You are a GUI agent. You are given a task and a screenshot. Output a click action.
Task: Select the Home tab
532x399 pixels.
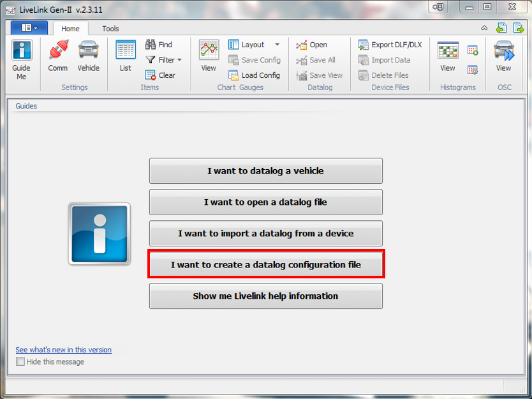tap(70, 29)
